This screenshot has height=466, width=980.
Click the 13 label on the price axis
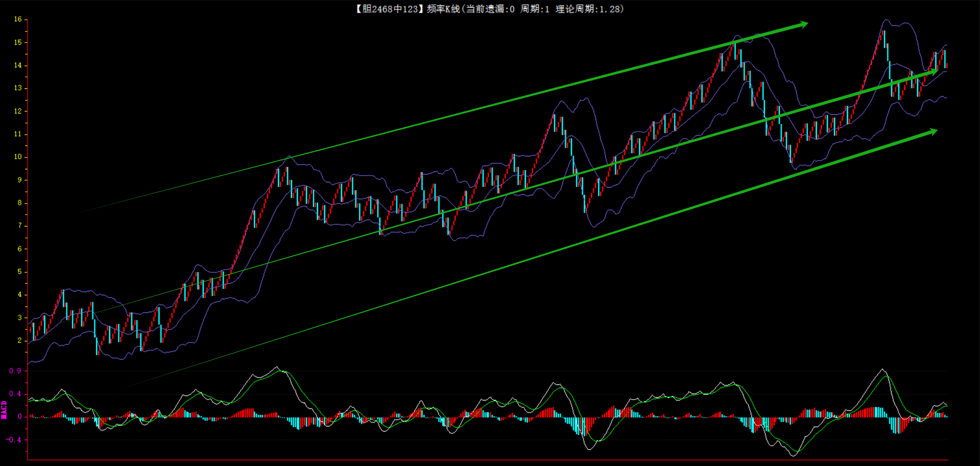[x=18, y=88]
